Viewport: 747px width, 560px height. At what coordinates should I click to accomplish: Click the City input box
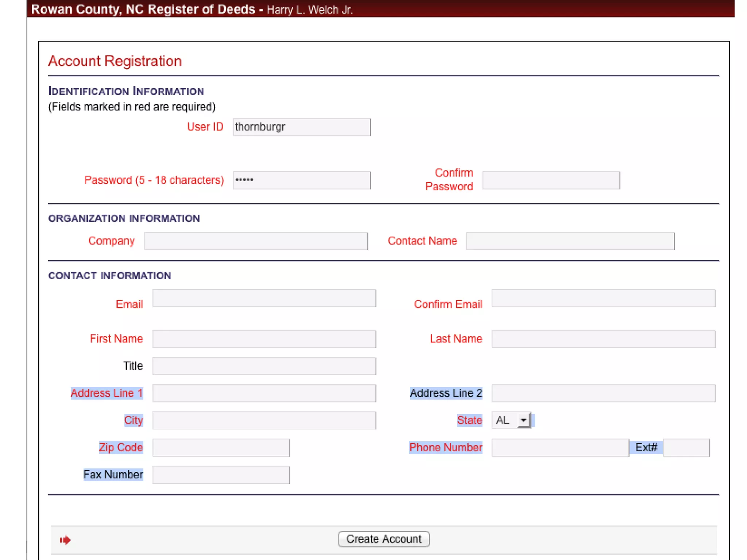(264, 420)
